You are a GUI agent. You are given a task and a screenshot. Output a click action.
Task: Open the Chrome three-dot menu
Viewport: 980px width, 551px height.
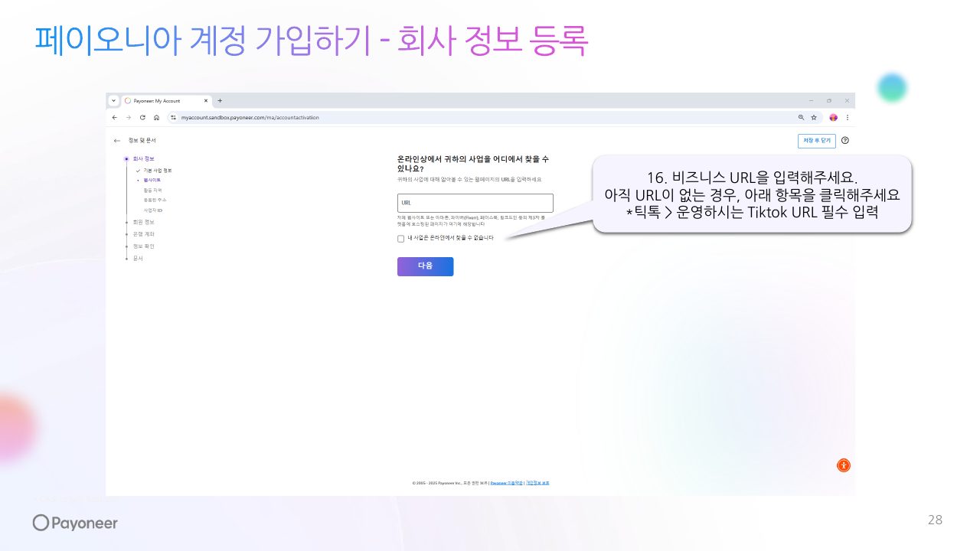point(848,118)
